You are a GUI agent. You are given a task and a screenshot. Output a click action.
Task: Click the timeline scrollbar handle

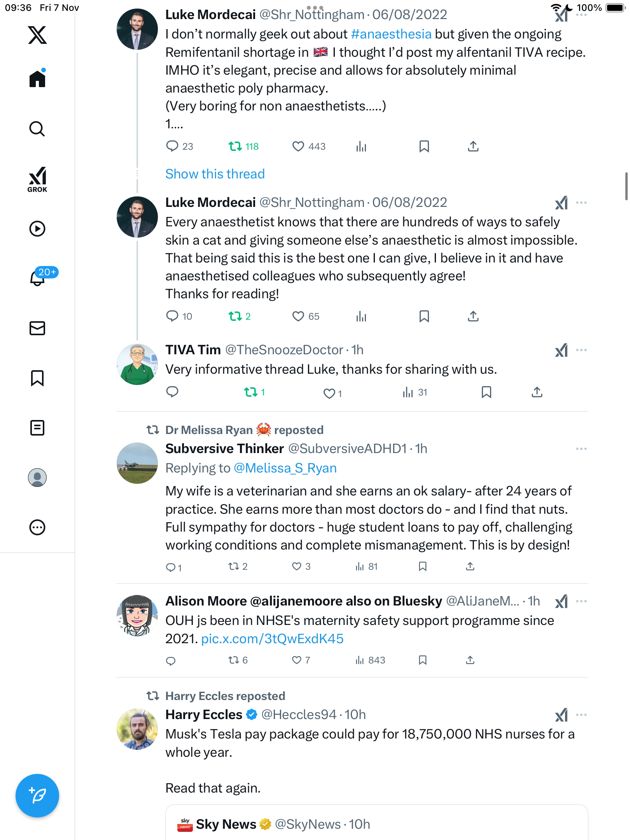(x=626, y=186)
